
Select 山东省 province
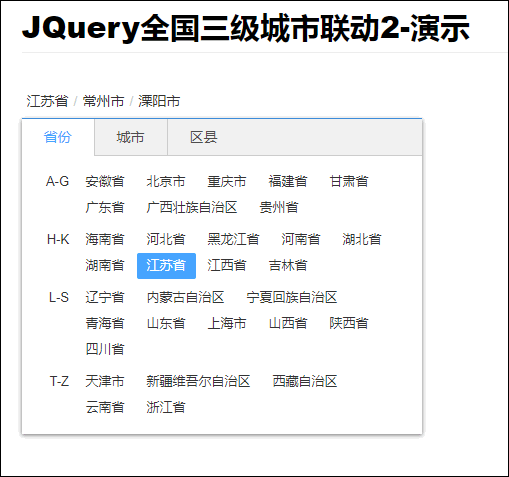166,323
